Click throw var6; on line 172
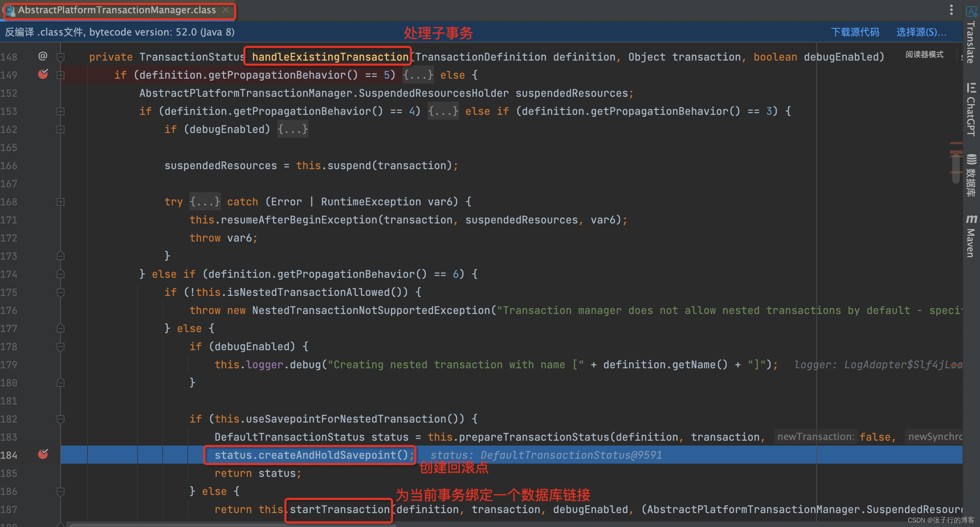The image size is (980, 527). pyautogui.click(x=224, y=238)
